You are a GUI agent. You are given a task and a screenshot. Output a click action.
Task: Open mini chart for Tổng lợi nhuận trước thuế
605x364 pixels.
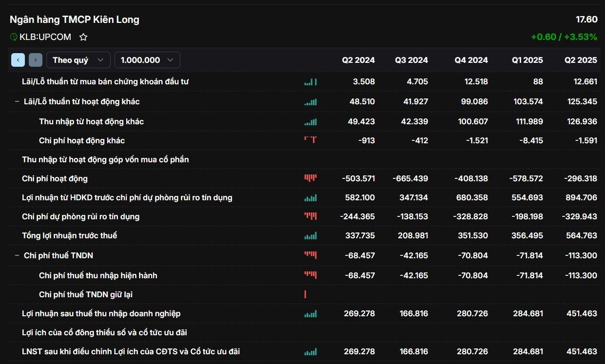coord(311,236)
